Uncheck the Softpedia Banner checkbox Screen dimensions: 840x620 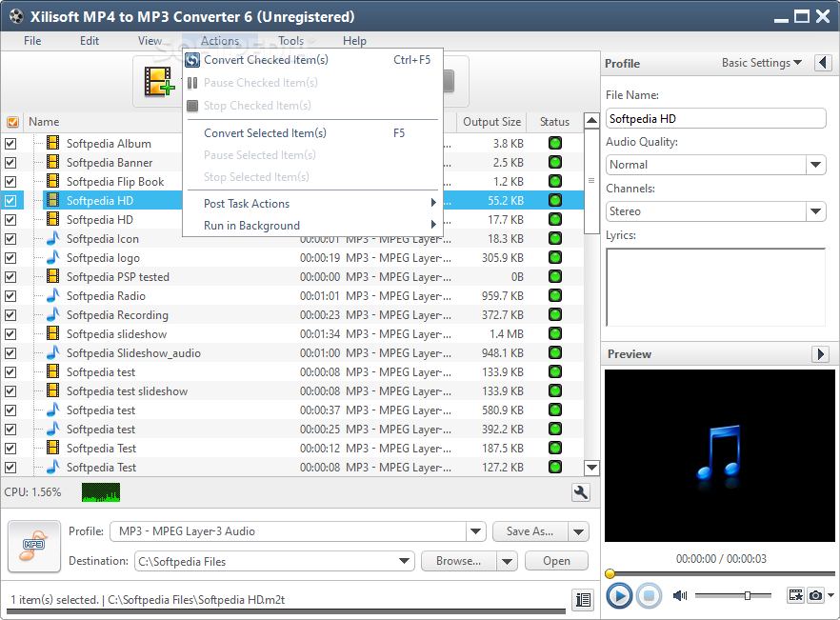pyautogui.click(x=10, y=162)
